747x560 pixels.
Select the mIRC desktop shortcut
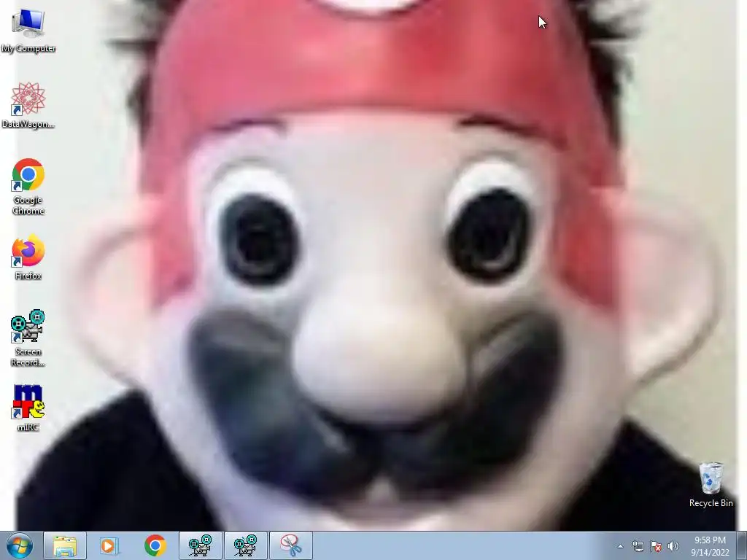coord(28,408)
